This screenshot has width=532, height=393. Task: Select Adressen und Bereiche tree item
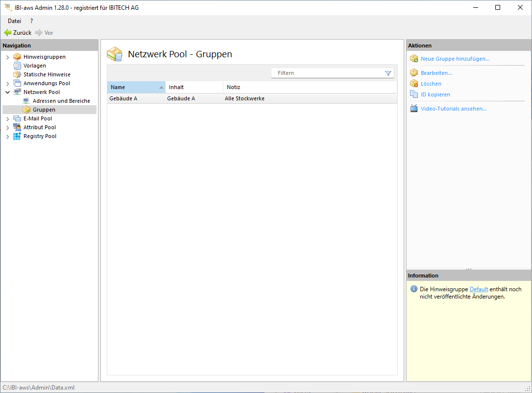[x=61, y=101]
